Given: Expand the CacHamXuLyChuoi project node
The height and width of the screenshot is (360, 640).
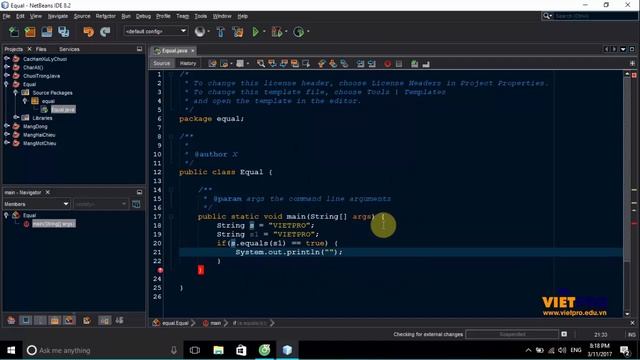Looking at the screenshot, I should coord(7,59).
